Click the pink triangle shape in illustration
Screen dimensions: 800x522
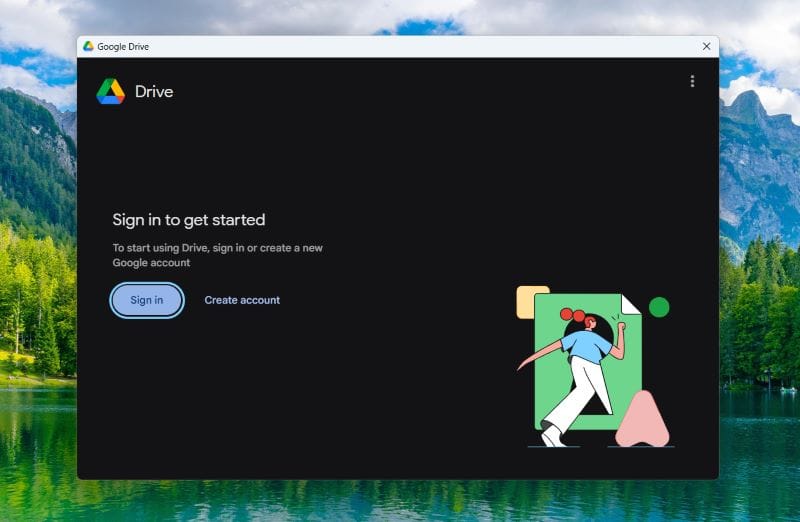click(641, 422)
